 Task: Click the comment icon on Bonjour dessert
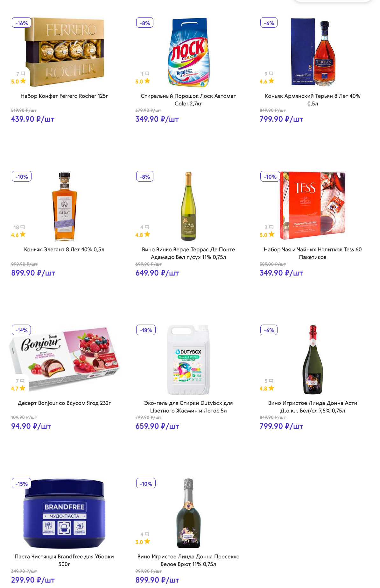[22, 381]
